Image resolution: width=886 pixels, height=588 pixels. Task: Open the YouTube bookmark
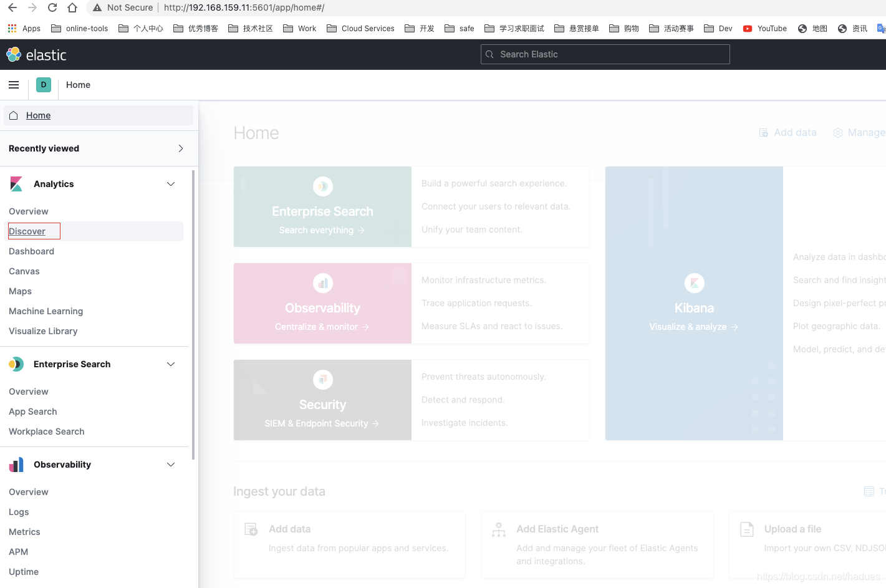[764, 29]
